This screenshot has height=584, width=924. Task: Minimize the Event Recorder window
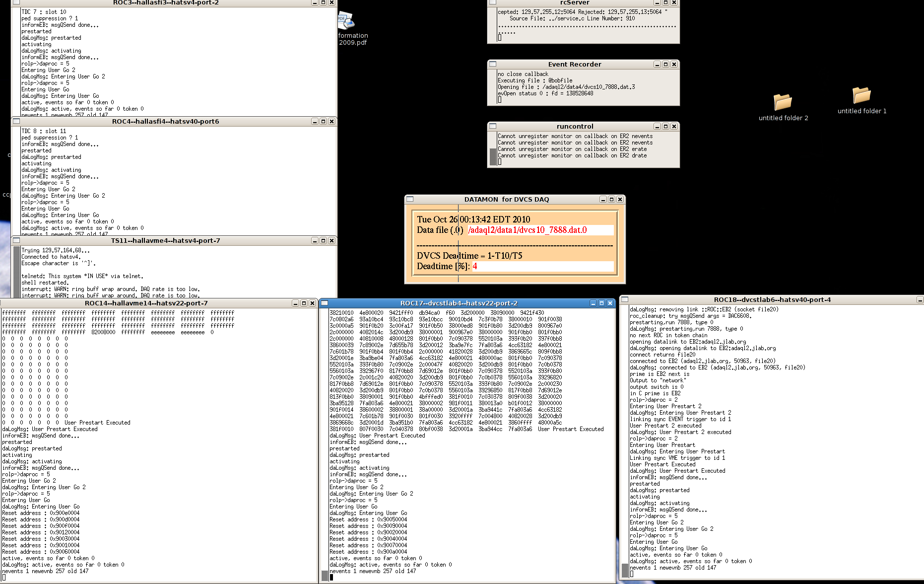[x=657, y=64]
